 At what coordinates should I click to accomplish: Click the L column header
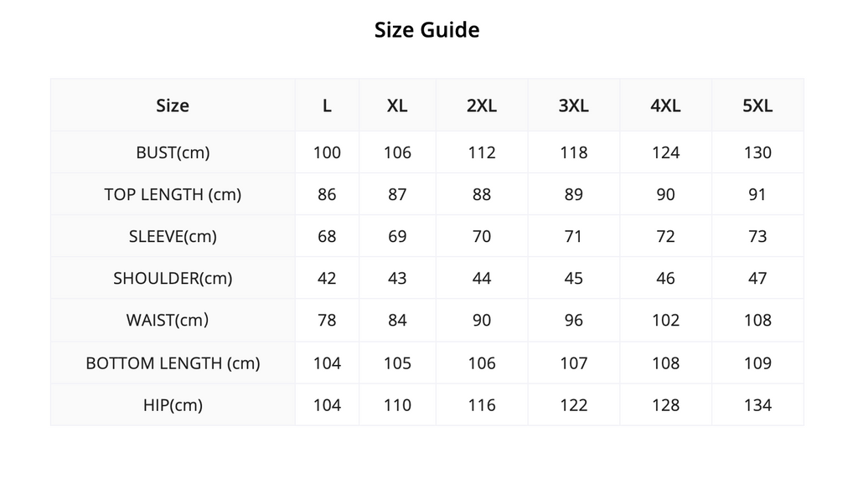(x=327, y=105)
